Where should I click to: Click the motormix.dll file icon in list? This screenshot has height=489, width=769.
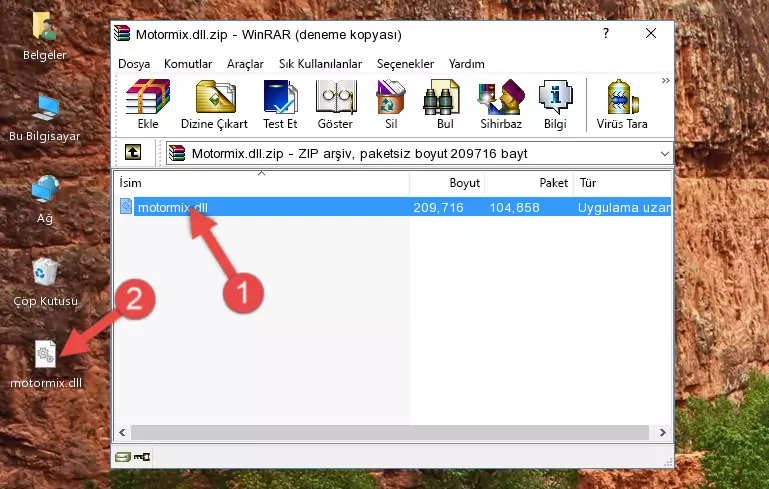coord(126,206)
